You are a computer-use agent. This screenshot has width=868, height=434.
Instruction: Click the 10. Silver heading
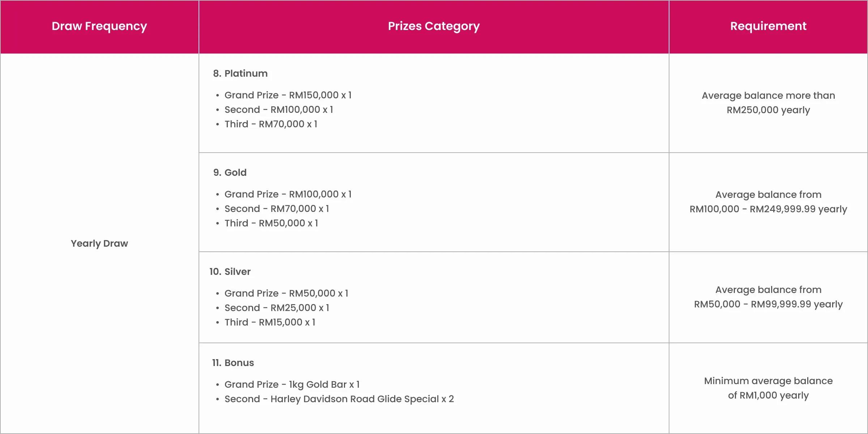pos(230,272)
